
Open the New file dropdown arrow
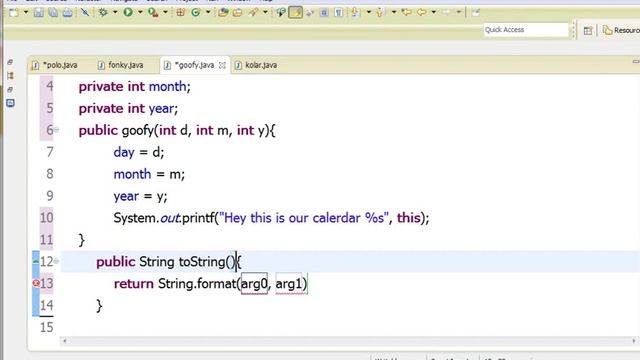click(26, 13)
